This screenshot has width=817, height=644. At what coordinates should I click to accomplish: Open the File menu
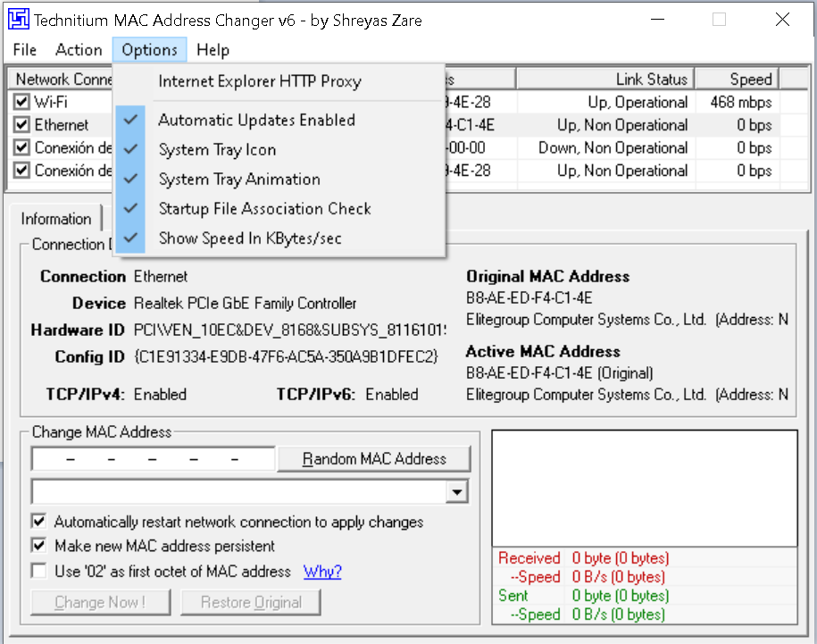(24, 50)
